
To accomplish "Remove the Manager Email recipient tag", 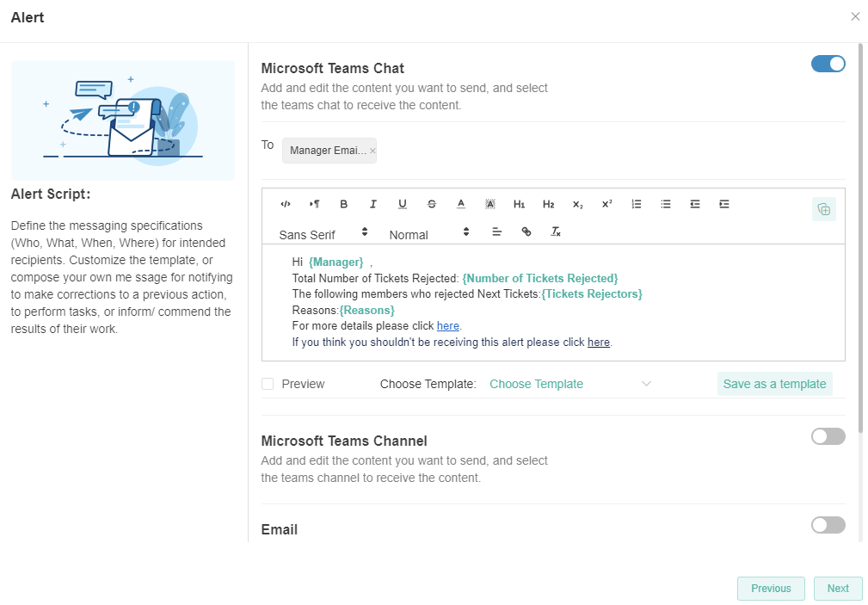I will point(372,151).
